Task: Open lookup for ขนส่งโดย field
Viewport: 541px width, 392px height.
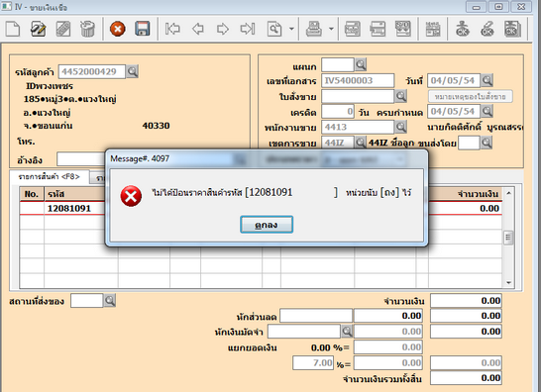Action: tap(487, 142)
